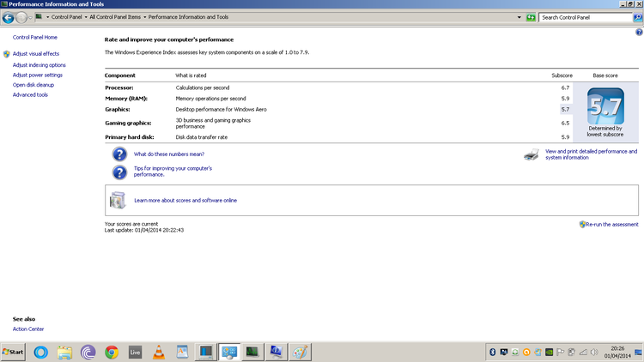Click the software box icon beside Learn more
The width and height of the screenshot is (644, 362).
[x=118, y=200]
